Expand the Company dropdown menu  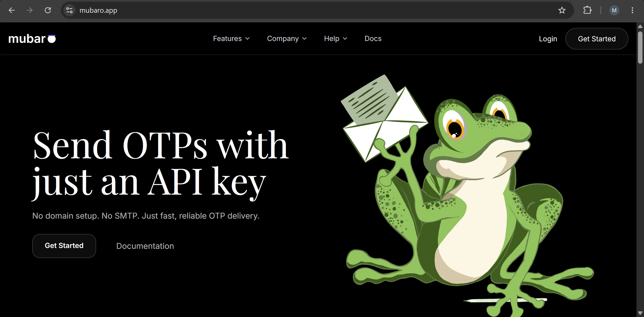coord(287,38)
